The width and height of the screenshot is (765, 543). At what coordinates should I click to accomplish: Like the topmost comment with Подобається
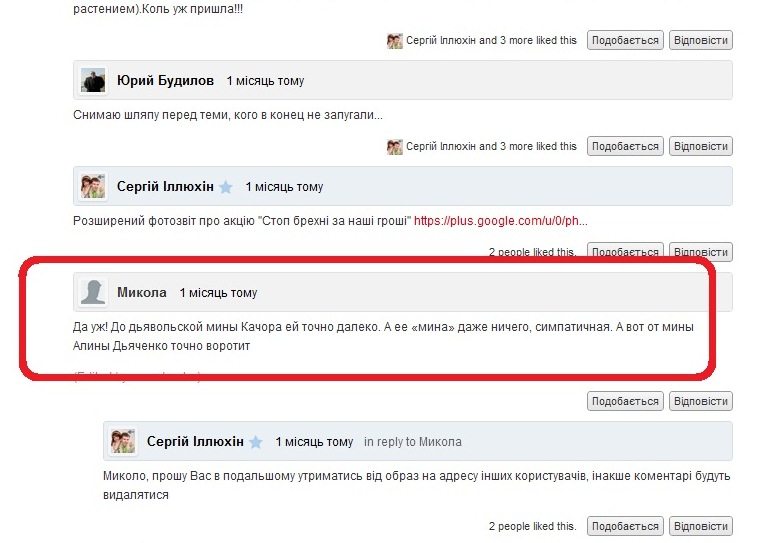pyautogui.click(x=625, y=40)
